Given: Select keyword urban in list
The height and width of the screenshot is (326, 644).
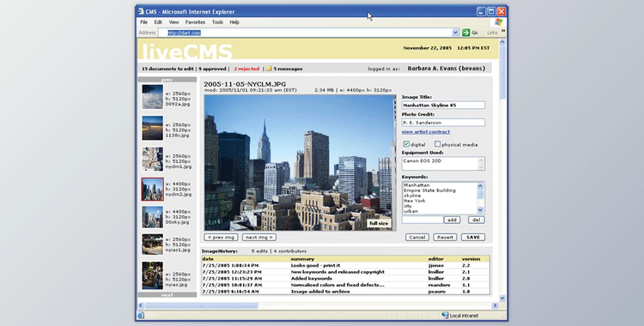Looking at the screenshot, I should (410, 211).
